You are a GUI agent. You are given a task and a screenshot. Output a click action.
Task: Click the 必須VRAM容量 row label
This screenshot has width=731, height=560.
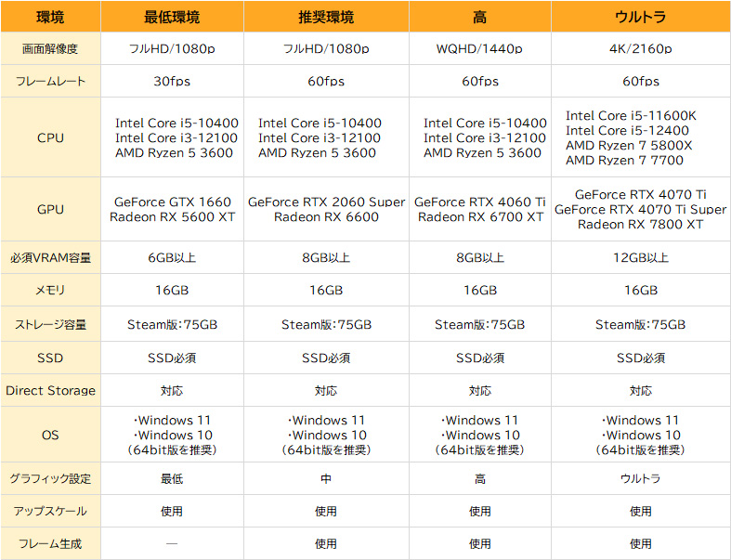pyautogui.click(x=50, y=257)
